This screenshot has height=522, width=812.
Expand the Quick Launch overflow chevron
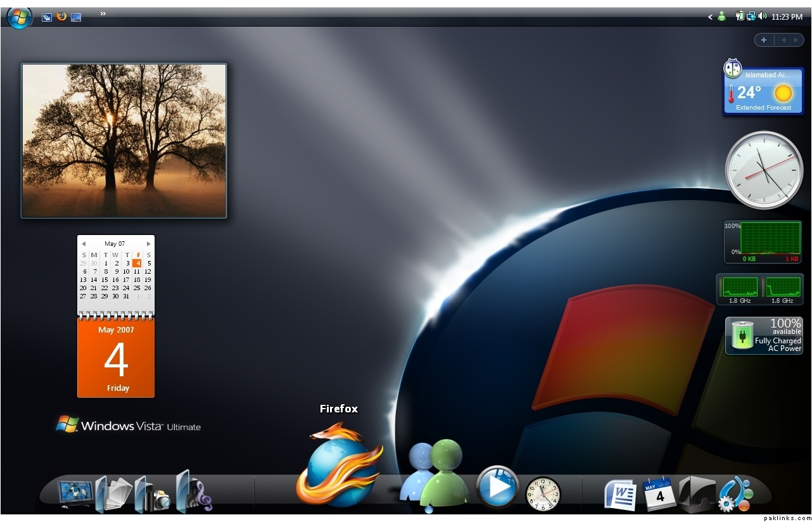(103, 14)
